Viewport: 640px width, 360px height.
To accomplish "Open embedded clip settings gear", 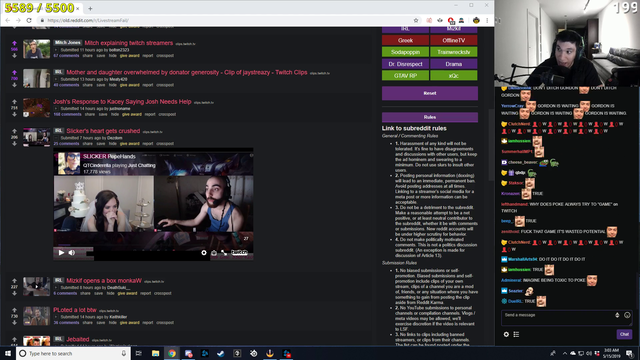I will [x=204, y=253].
